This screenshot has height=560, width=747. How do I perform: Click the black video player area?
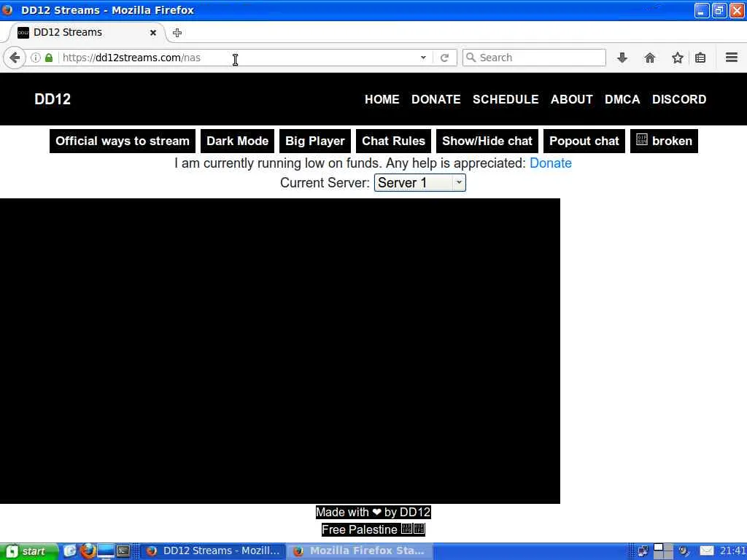pyautogui.click(x=280, y=351)
